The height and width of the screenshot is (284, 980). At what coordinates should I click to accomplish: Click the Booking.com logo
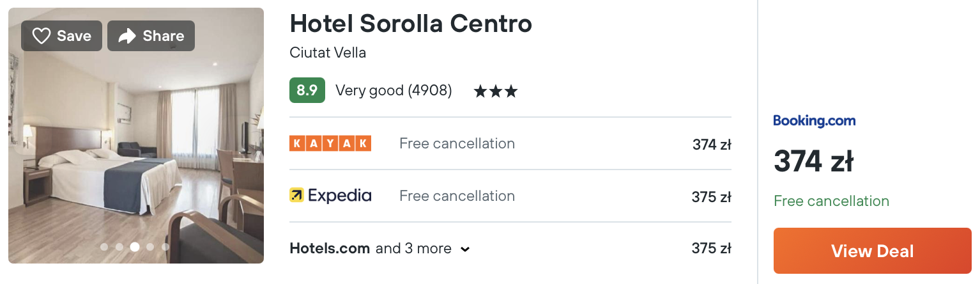814,121
